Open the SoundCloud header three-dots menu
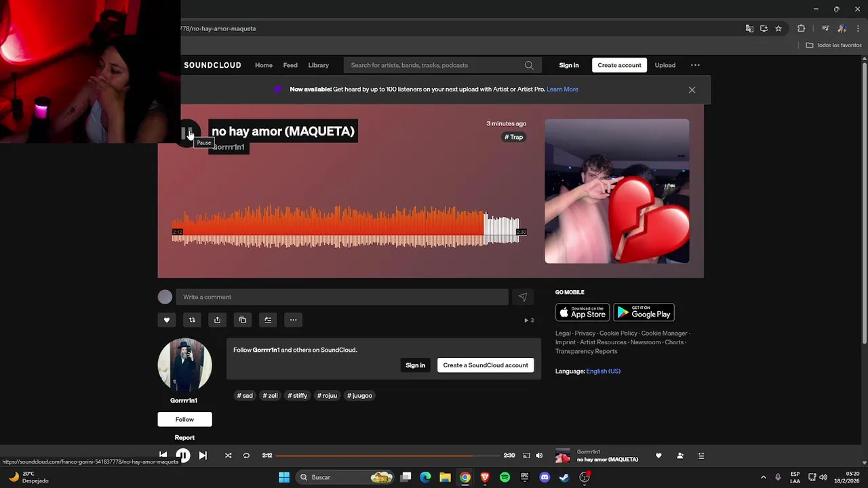Image resolution: width=868 pixels, height=488 pixels. coord(695,65)
